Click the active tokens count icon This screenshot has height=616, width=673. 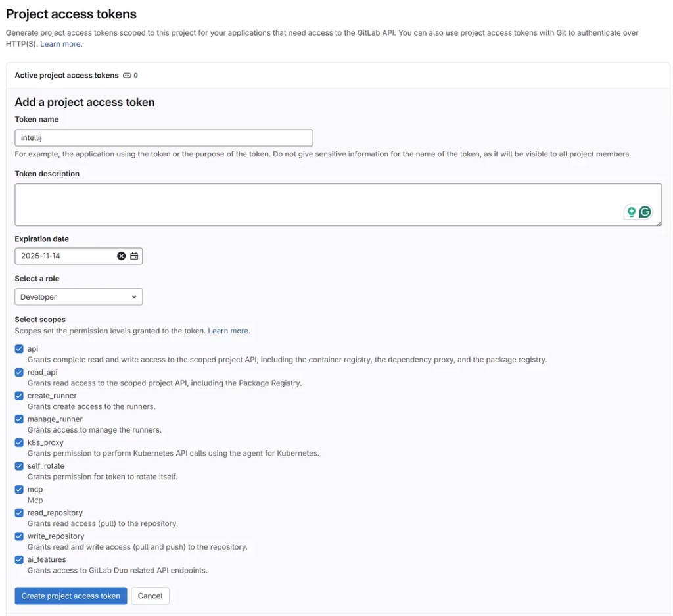coord(127,76)
